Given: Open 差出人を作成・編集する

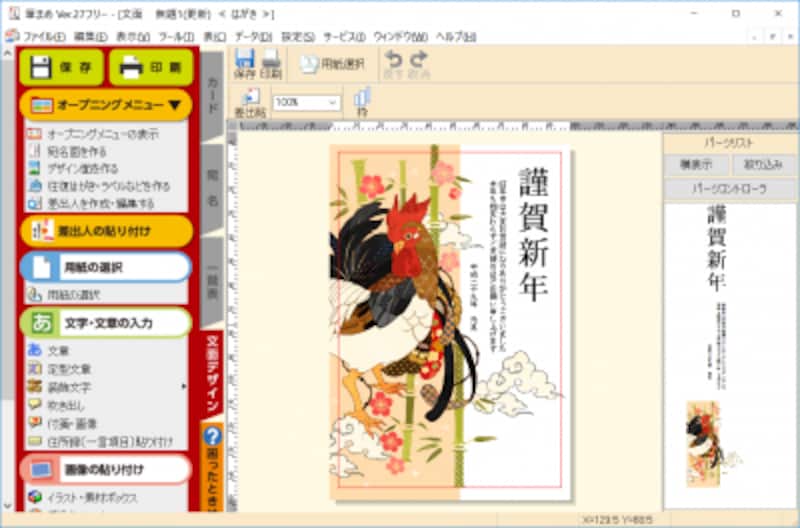Looking at the screenshot, I should (x=101, y=203).
